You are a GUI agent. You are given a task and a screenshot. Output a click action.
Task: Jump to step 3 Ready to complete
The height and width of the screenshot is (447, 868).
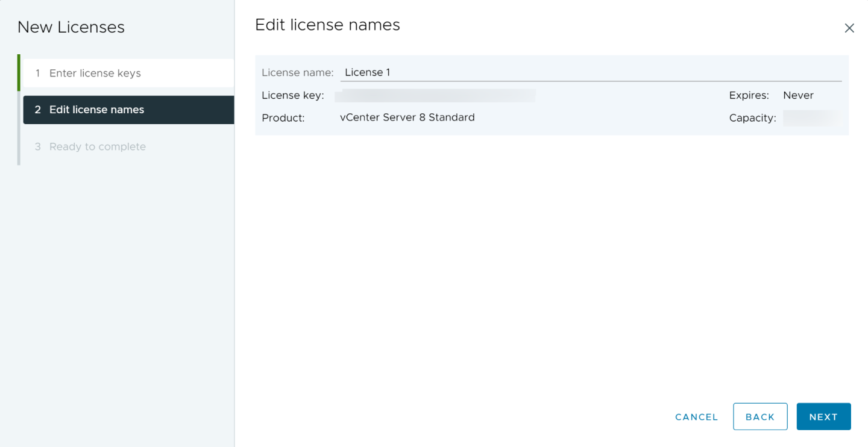point(97,146)
